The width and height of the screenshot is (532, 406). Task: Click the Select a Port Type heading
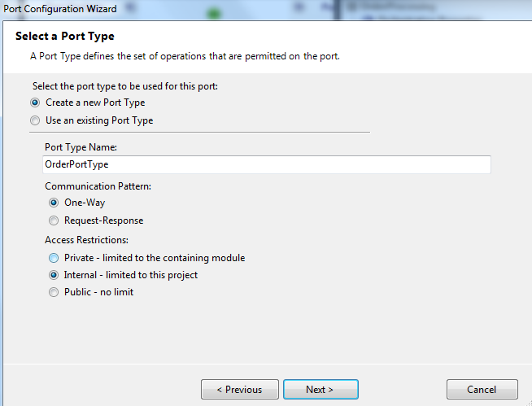[x=65, y=37]
